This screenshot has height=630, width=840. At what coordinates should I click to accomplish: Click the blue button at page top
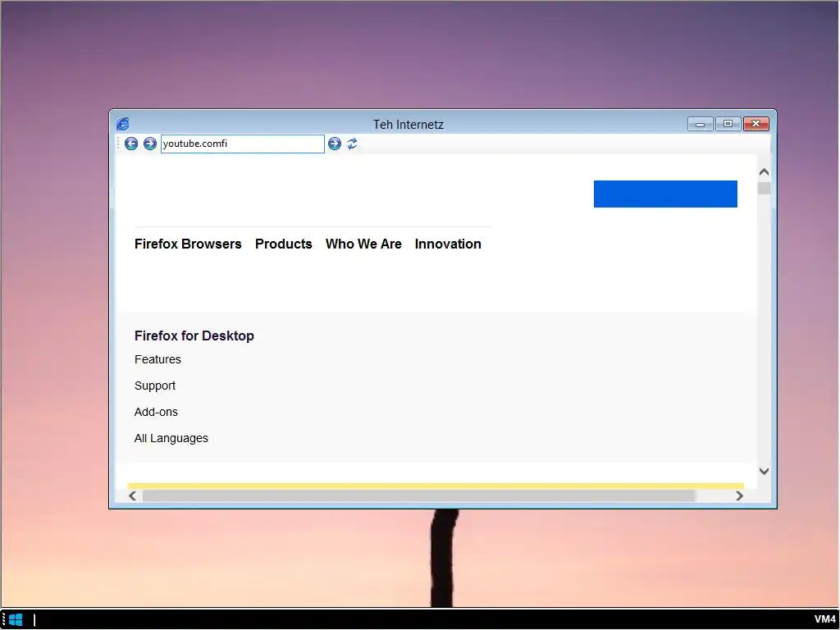(x=665, y=194)
